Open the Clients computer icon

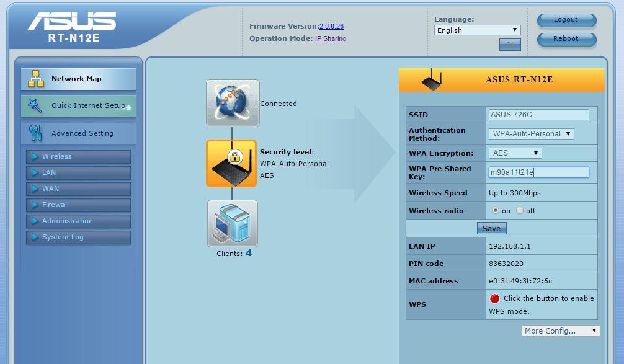click(233, 223)
